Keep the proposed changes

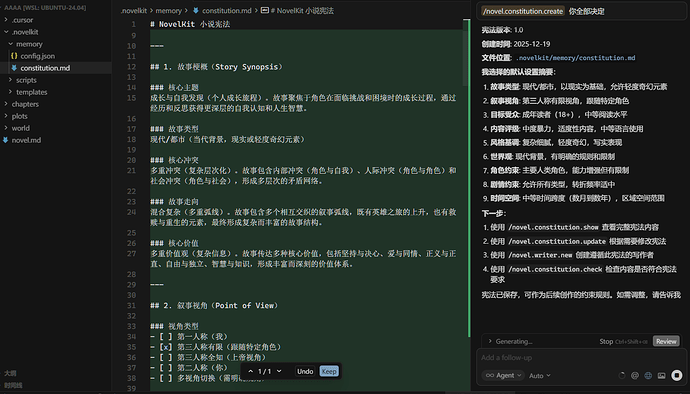point(329,371)
